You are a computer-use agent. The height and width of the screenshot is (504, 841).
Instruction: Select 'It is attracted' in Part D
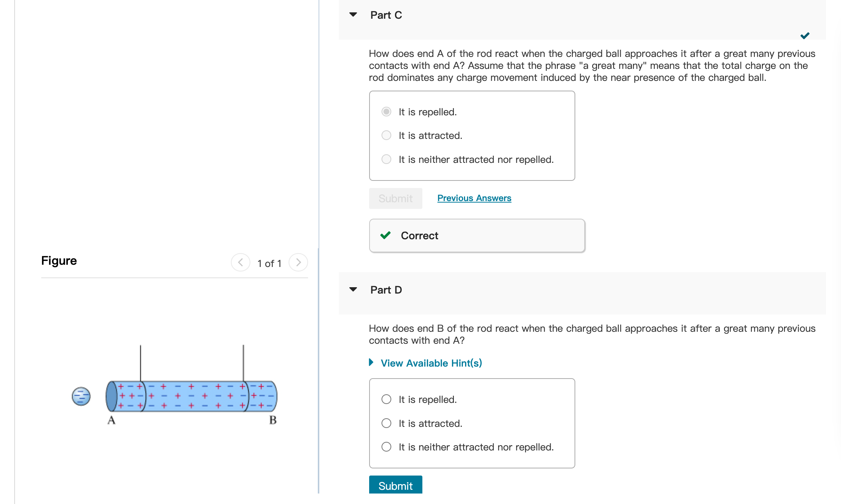pos(386,423)
